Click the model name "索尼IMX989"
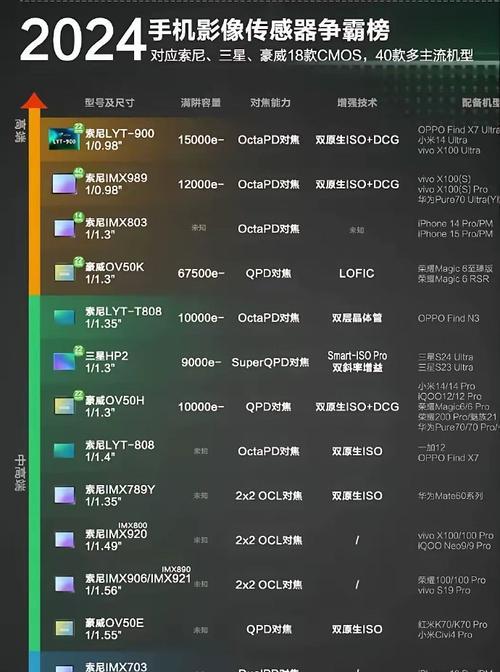This screenshot has width=500, height=672. click(116, 178)
